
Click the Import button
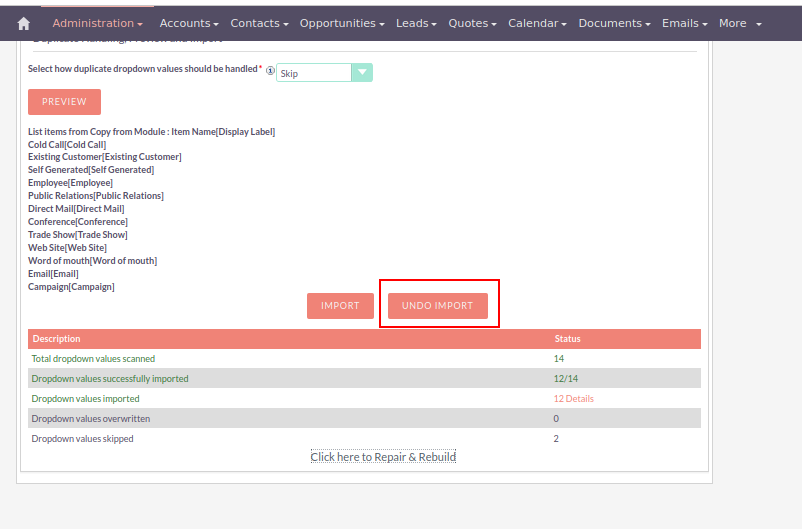point(340,306)
